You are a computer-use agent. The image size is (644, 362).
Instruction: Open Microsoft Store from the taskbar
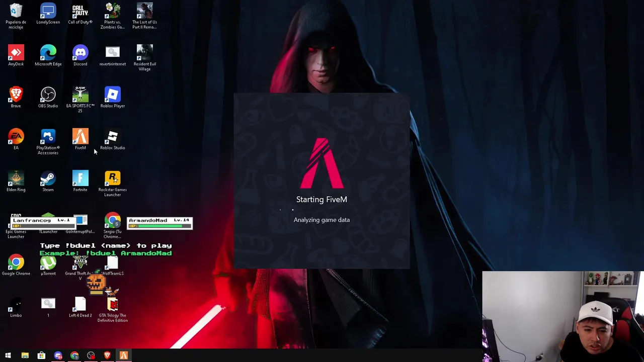[41, 355]
